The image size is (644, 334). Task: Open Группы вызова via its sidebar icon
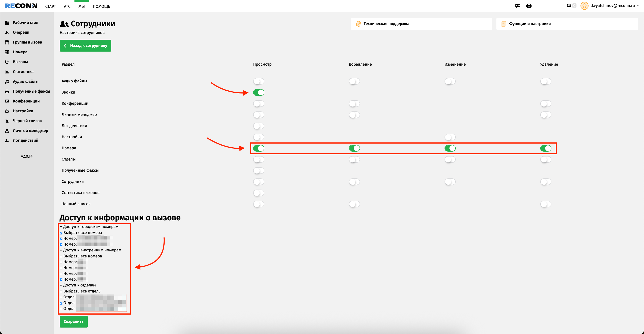[x=7, y=42]
